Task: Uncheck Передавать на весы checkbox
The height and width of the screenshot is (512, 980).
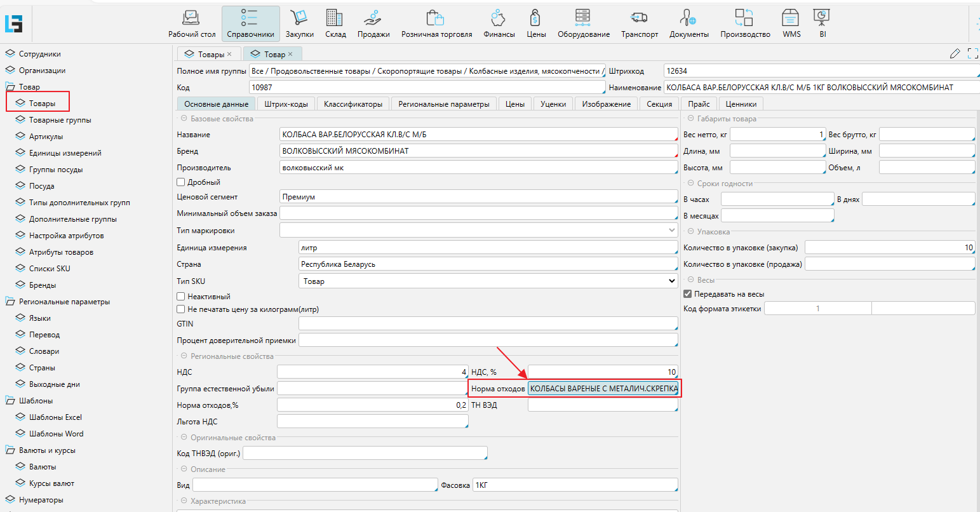Action: [687, 294]
